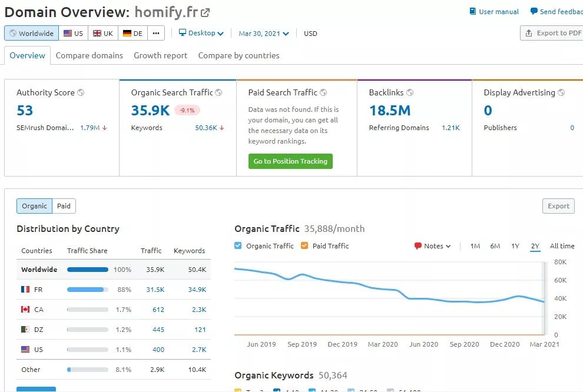Open the Mar 30, 2021 date dropdown
583x392 pixels.
click(263, 34)
